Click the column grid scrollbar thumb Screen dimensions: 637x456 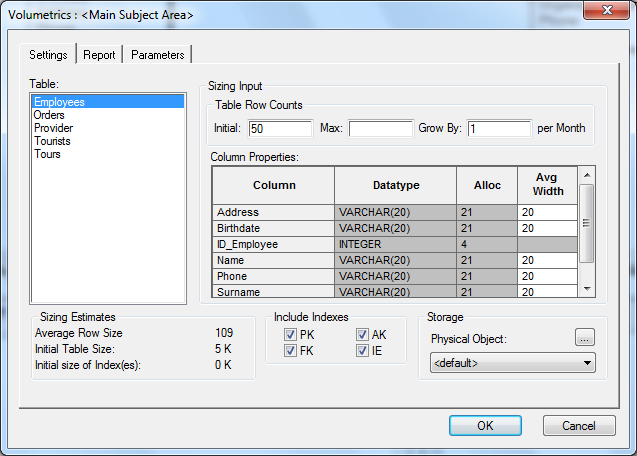[x=587, y=223]
